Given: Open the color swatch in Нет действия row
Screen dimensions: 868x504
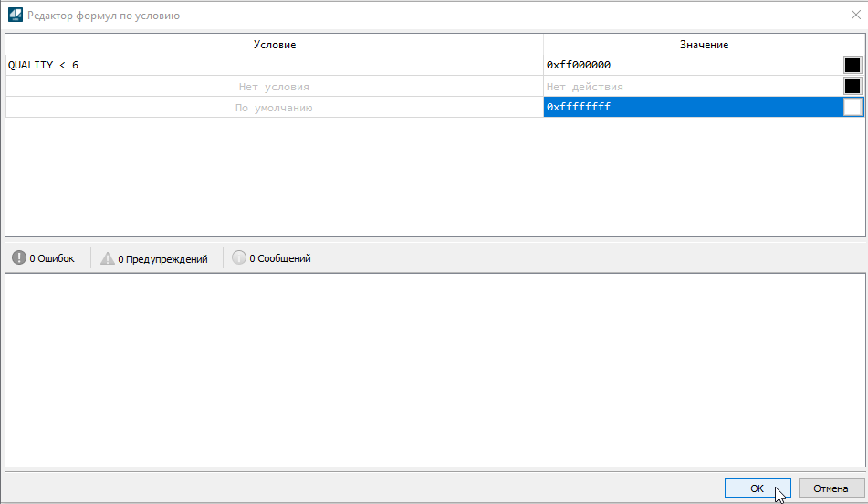Looking at the screenshot, I should click(852, 87).
